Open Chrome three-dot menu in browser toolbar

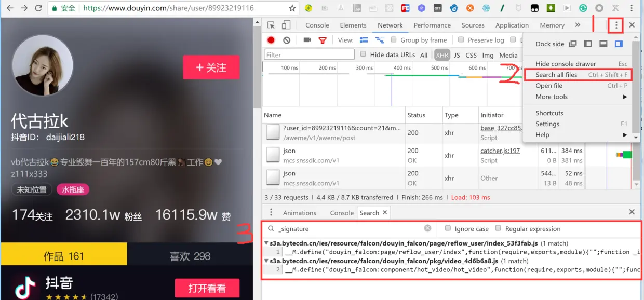[x=631, y=8]
